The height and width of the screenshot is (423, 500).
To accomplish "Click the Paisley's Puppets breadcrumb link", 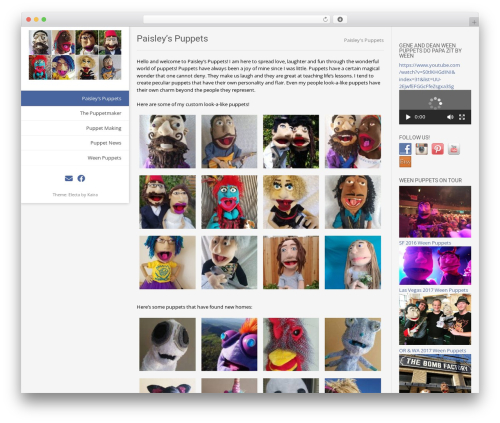I will (x=364, y=40).
